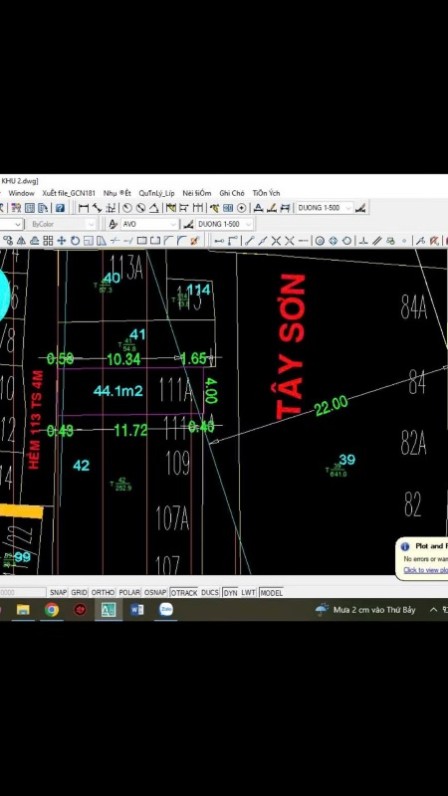Open Zalo from taskbar
The width and height of the screenshot is (448, 796).
[166, 610]
